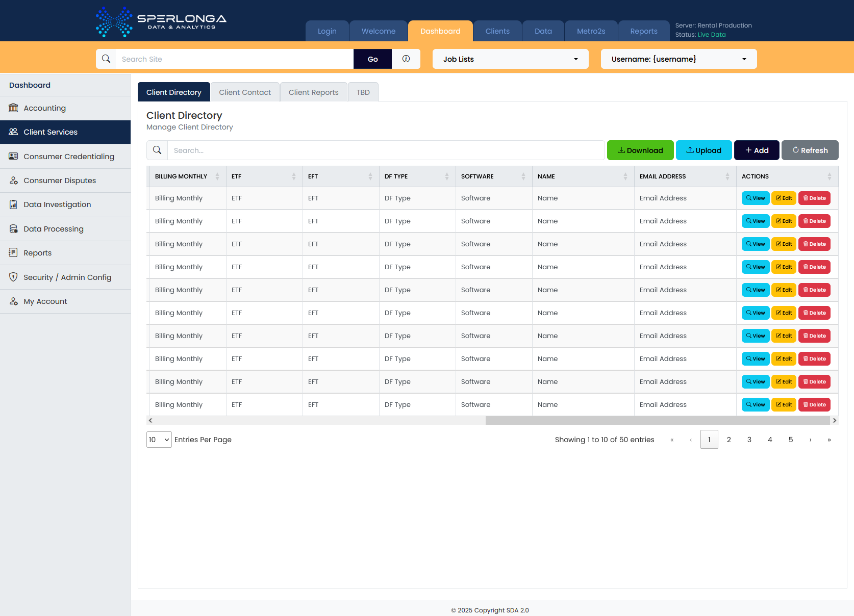Click the Data Investigation sidebar icon
Image resolution: width=854 pixels, height=616 pixels.
pos(13,204)
